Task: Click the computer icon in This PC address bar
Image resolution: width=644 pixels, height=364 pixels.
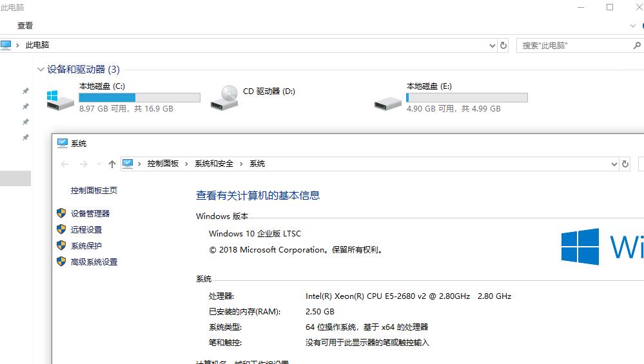Action: pos(6,45)
